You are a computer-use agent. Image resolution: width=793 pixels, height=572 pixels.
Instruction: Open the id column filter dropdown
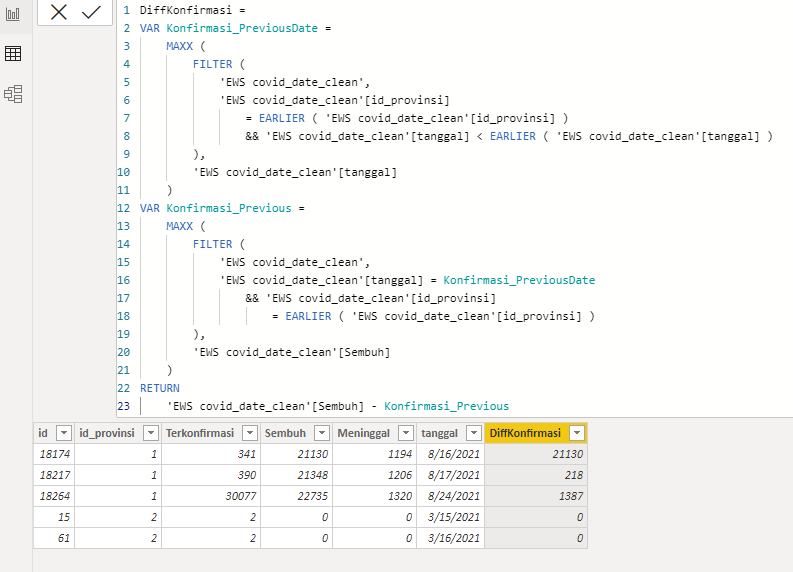[64, 433]
